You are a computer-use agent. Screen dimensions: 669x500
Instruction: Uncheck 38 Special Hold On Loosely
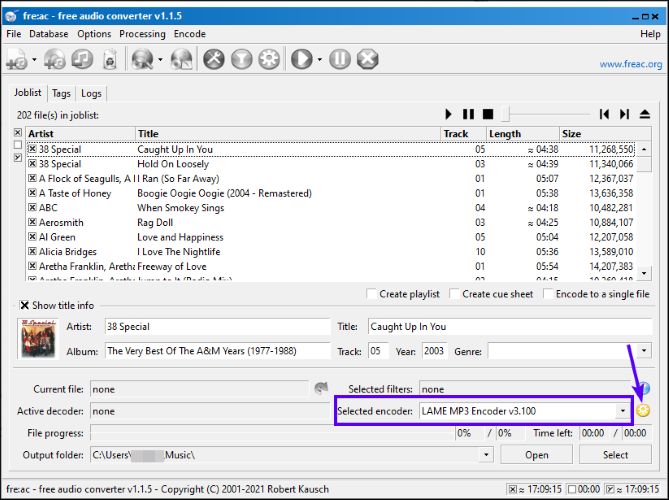(x=32, y=163)
